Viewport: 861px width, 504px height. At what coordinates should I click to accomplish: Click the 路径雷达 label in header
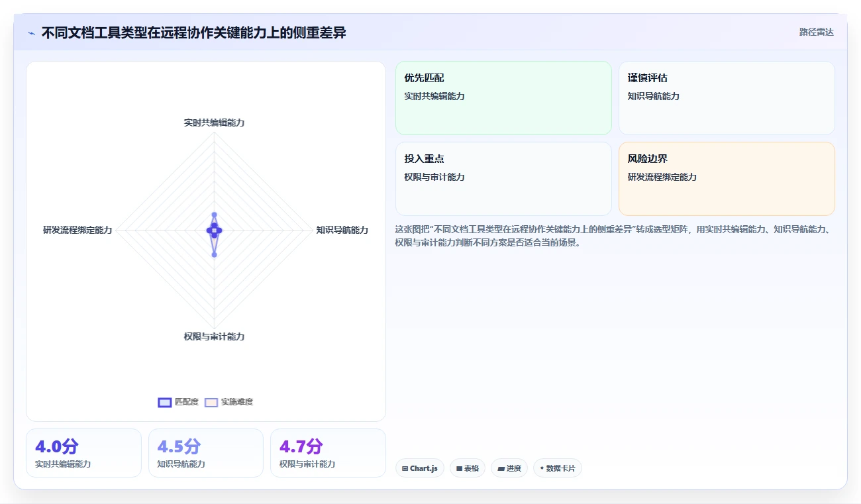[816, 32]
